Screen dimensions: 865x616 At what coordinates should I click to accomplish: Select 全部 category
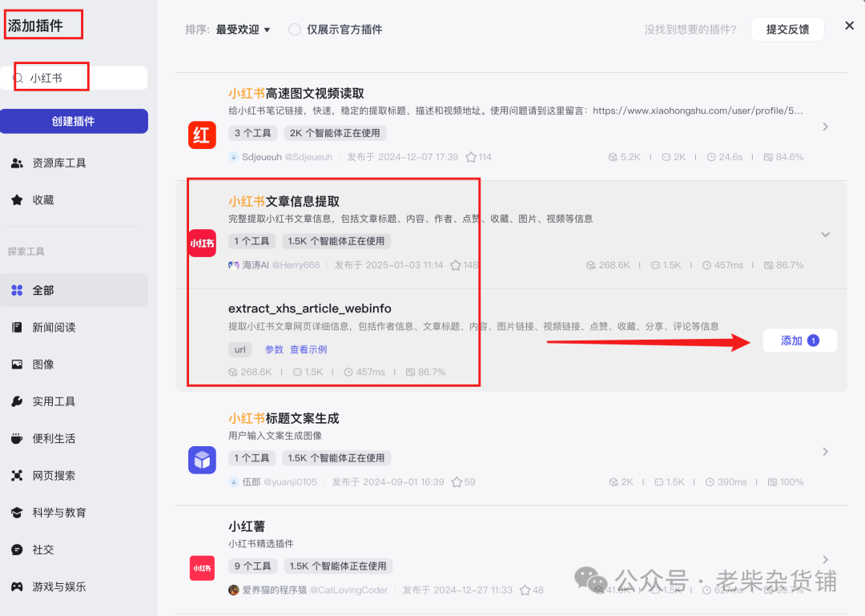[x=74, y=290]
